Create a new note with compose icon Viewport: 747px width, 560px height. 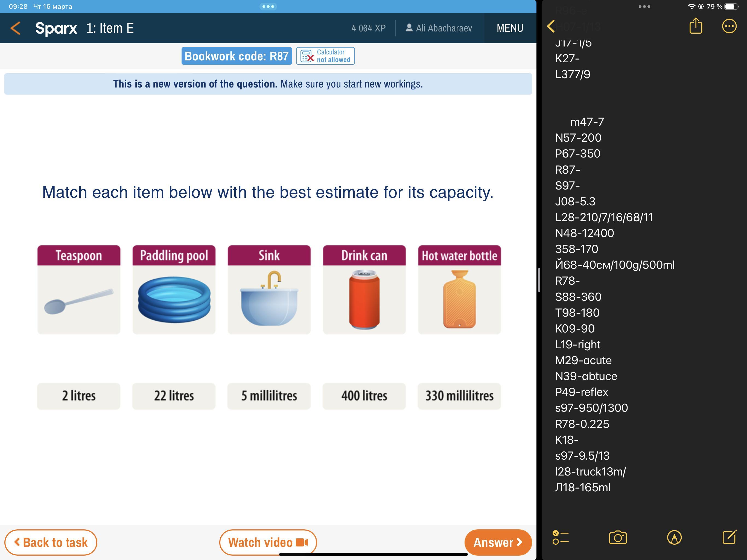[x=729, y=537]
